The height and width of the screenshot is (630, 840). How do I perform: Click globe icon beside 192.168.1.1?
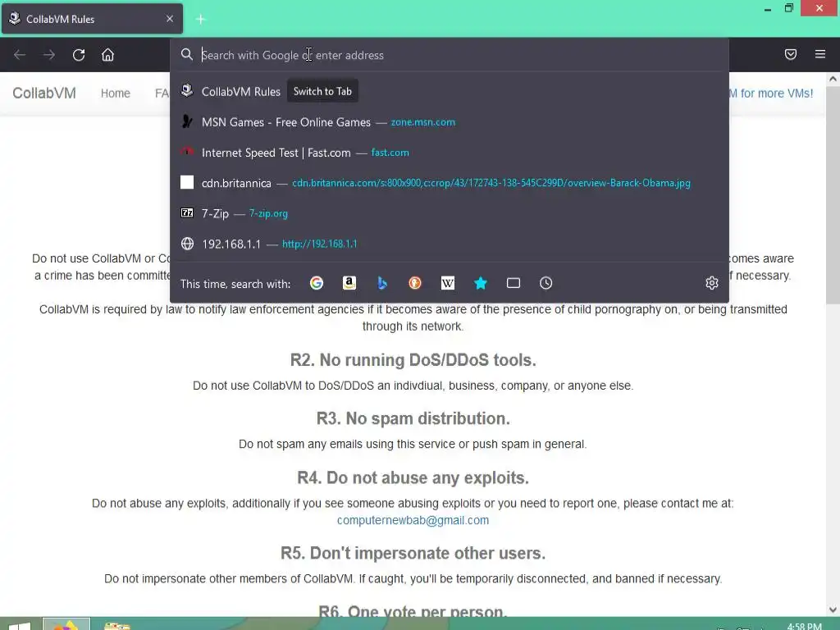click(x=187, y=244)
